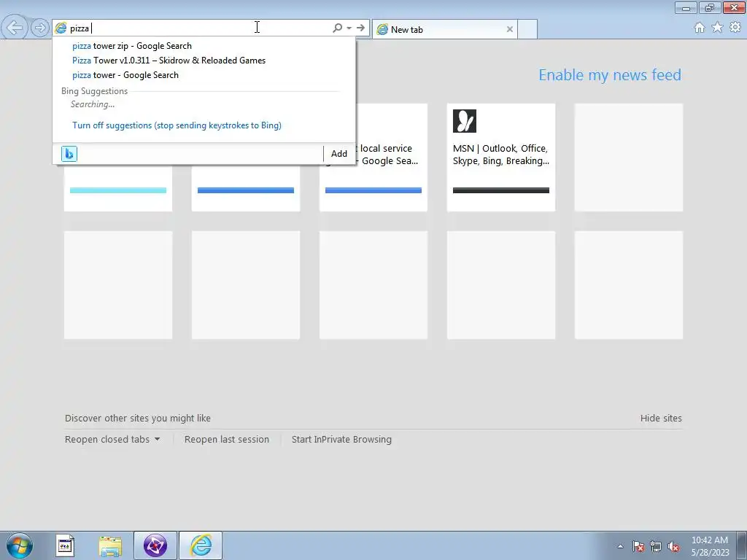747x560 pixels.
Task: Select the Bing search provider icon
Action: point(69,154)
